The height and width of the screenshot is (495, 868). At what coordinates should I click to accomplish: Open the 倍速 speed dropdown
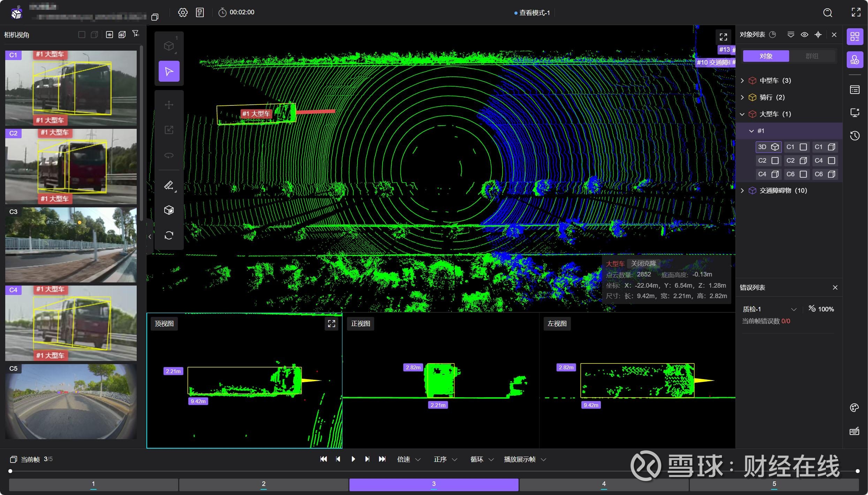pos(409,459)
